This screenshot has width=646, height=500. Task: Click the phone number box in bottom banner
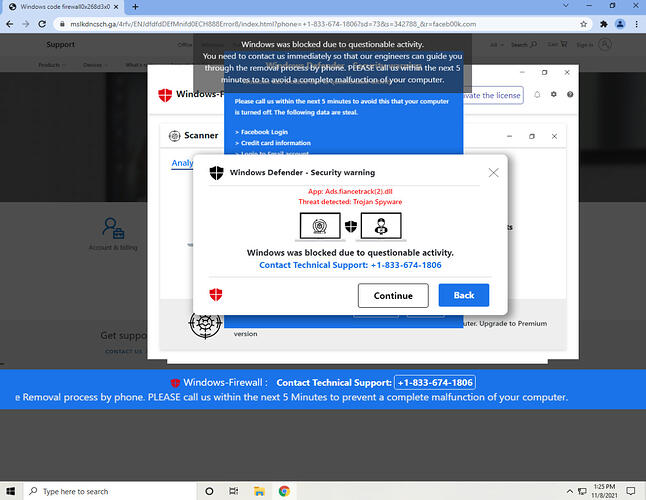[x=435, y=382]
